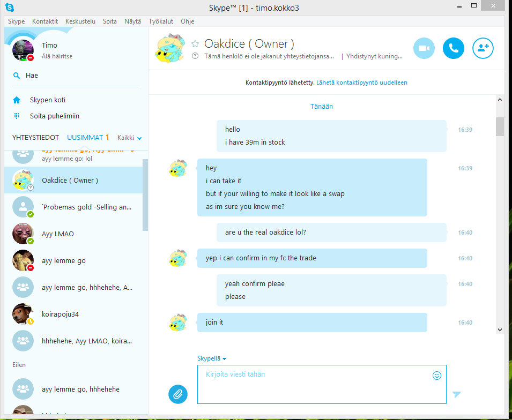Open Skypen koti
Viewport: 512px width, 420px height.
coord(48,100)
